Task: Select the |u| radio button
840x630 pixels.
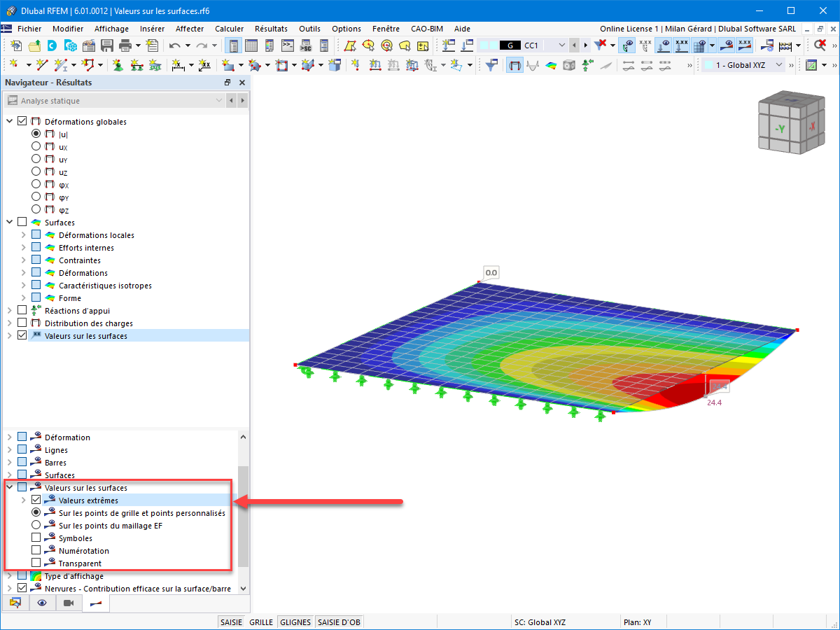Action: pyautogui.click(x=36, y=134)
